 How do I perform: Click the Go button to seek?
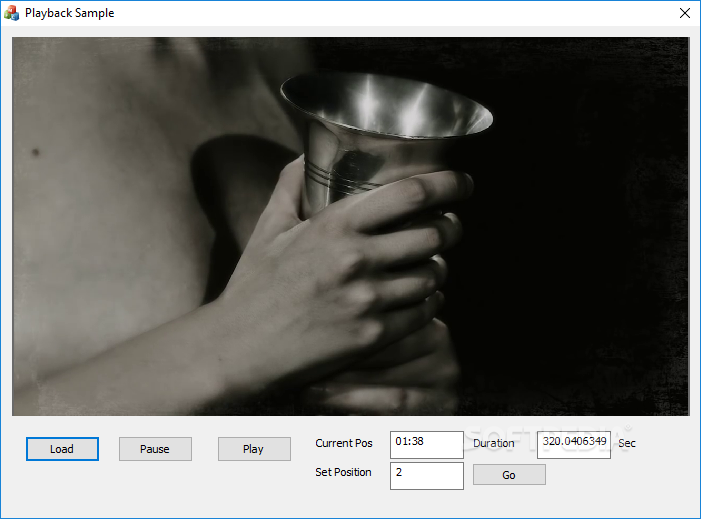coord(509,475)
